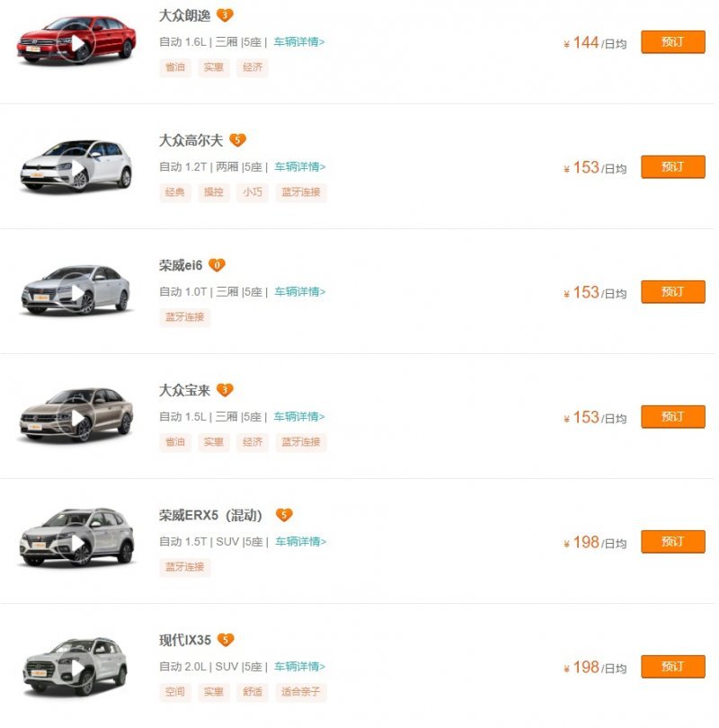Image resolution: width=719 pixels, height=728 pixels.
Task: Expand 车辆详情 for 荣威ei6
Action: coord(299,291)
